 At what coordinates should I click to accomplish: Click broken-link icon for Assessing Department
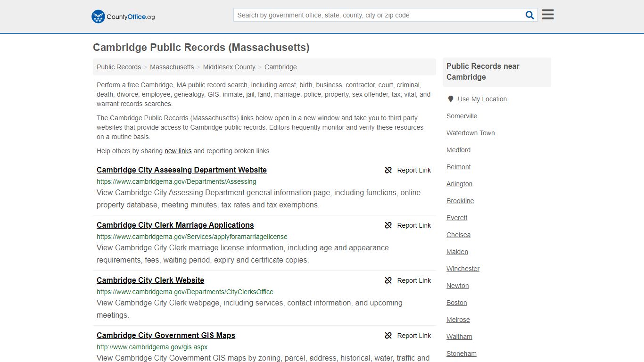(388, 170)
